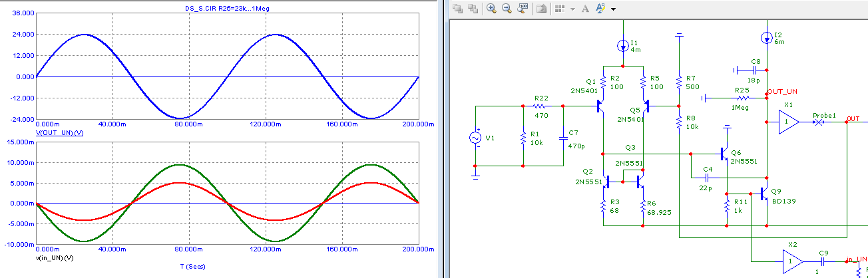The image size is (868, 278).
Task: Click the OUT_UN node label
Action: tap(783, 90)
